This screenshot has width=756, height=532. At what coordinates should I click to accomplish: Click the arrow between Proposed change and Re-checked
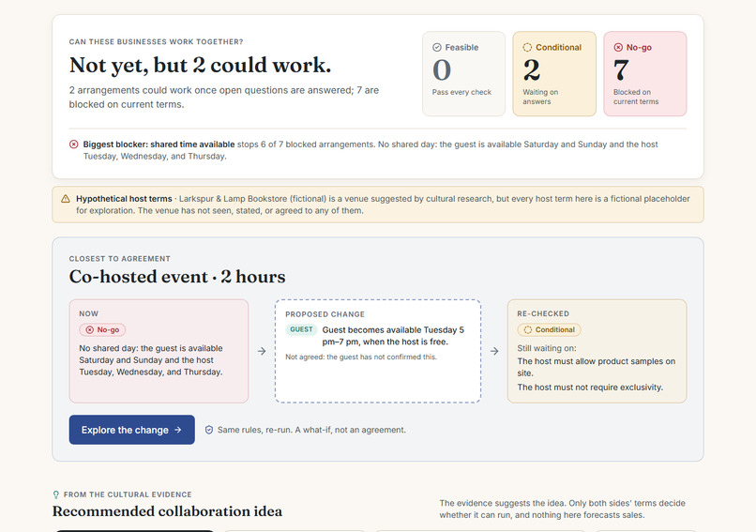[494, 351]
